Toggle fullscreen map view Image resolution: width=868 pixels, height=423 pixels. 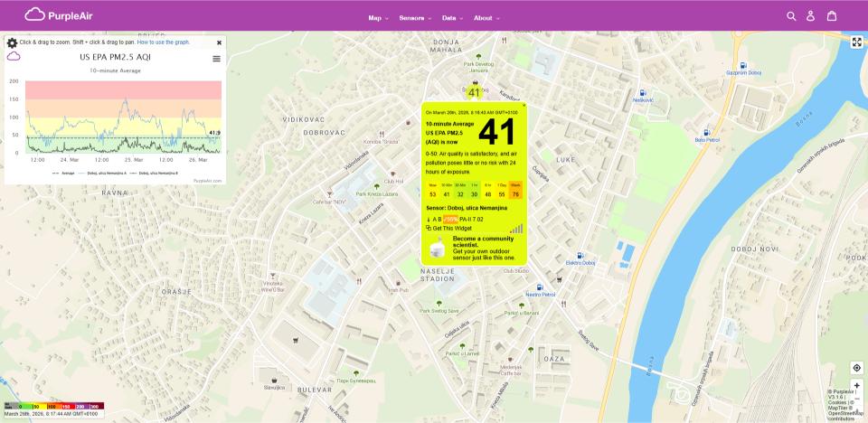[x=856, y=42]
